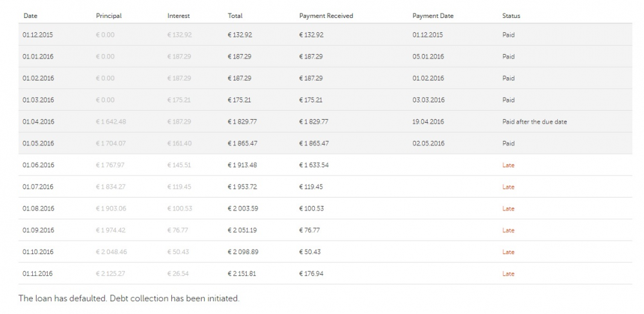Click the 19.04.2016 payment date
Image resolution: width=644 pixels, height=314 pixels.
coord(428,122)
